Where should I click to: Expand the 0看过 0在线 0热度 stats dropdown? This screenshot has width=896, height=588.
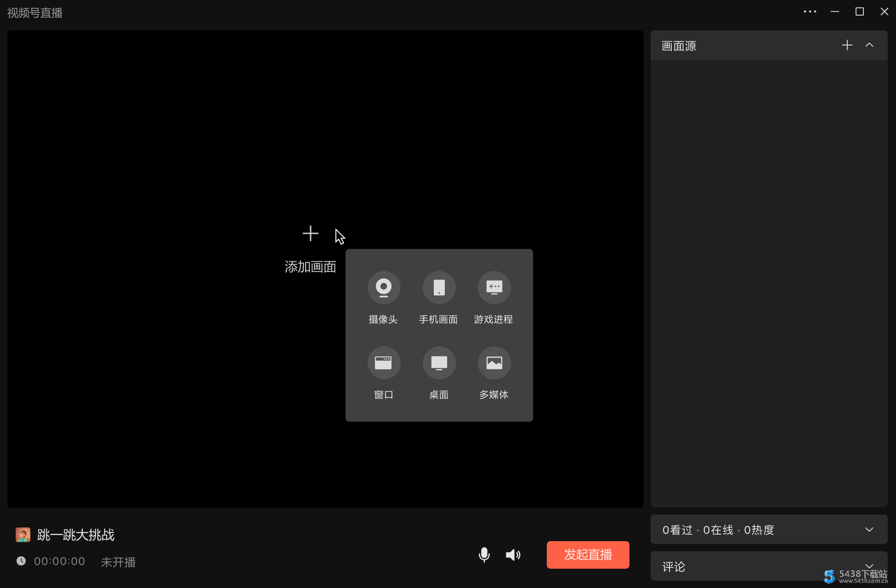[869, 530]
